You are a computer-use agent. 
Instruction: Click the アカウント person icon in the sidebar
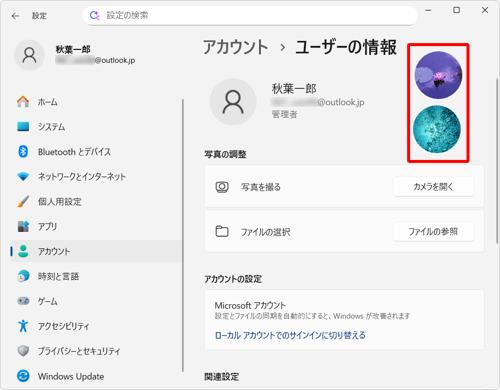click(23, 251)
